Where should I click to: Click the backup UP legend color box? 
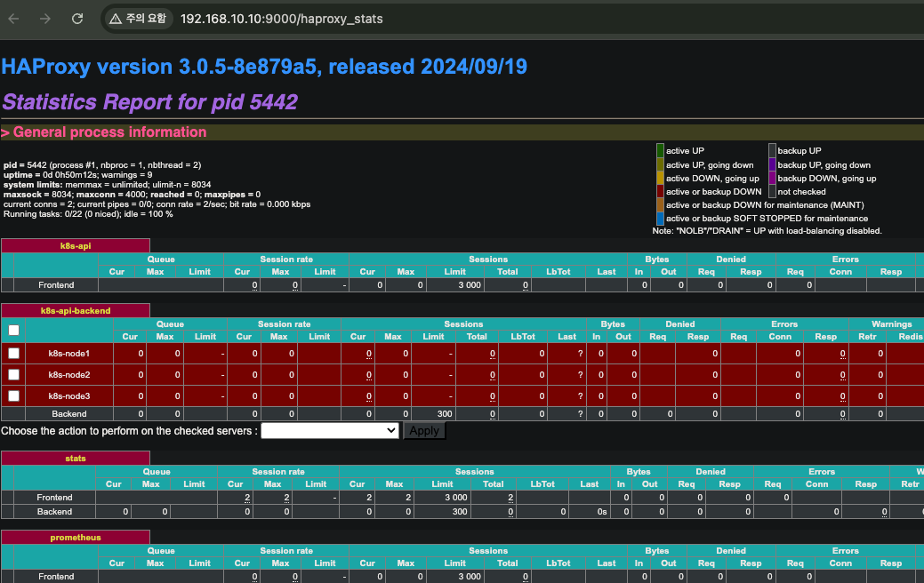(772, 151)
